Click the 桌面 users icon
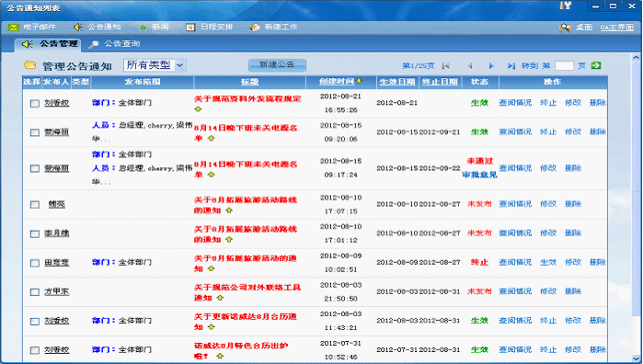The height and width of the screenshot is (364, 643). coord(565,28)
